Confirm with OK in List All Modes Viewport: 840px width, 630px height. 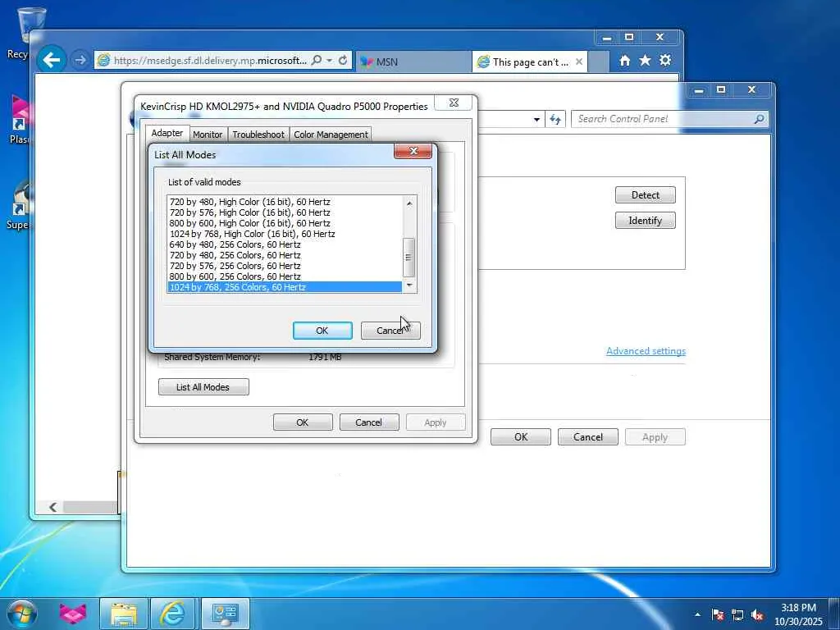[322, 331]
